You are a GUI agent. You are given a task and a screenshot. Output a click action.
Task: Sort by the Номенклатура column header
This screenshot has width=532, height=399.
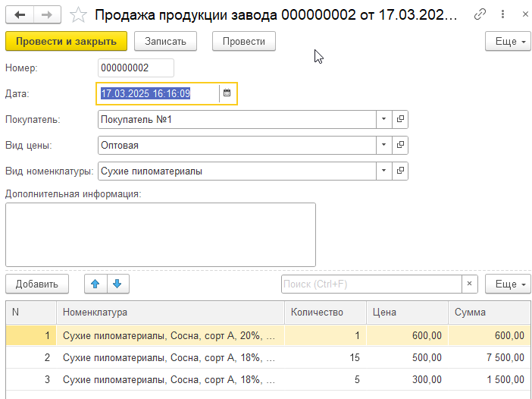click(x=170, y=313)
